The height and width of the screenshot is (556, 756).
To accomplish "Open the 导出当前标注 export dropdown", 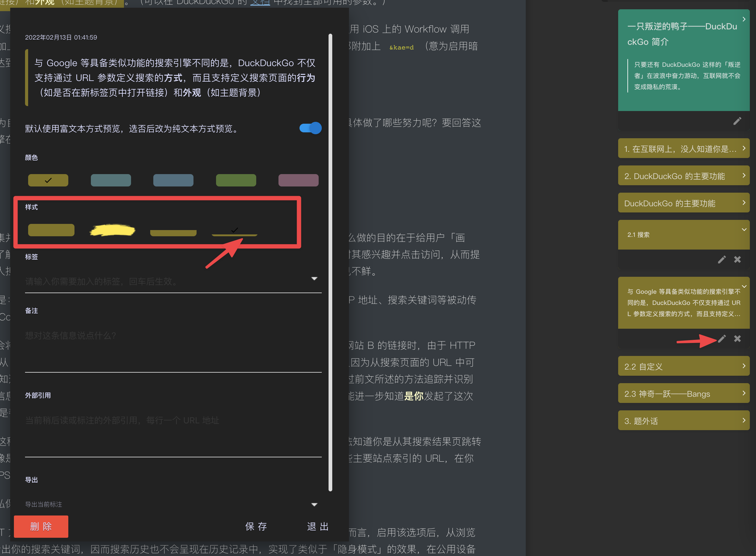I will tap(314, 504).
